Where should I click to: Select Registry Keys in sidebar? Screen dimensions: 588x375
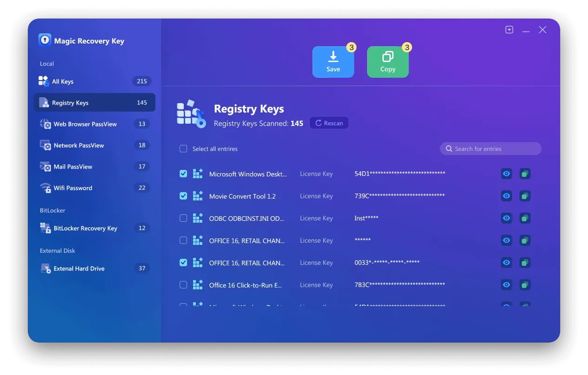point(94,103)
